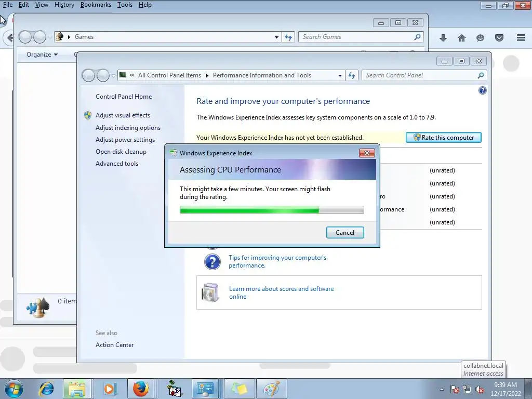Image resolution: width=532 pixels, height=399 pixels.
Task: Open Advanced tools link
Action: [x=117, y=163]
